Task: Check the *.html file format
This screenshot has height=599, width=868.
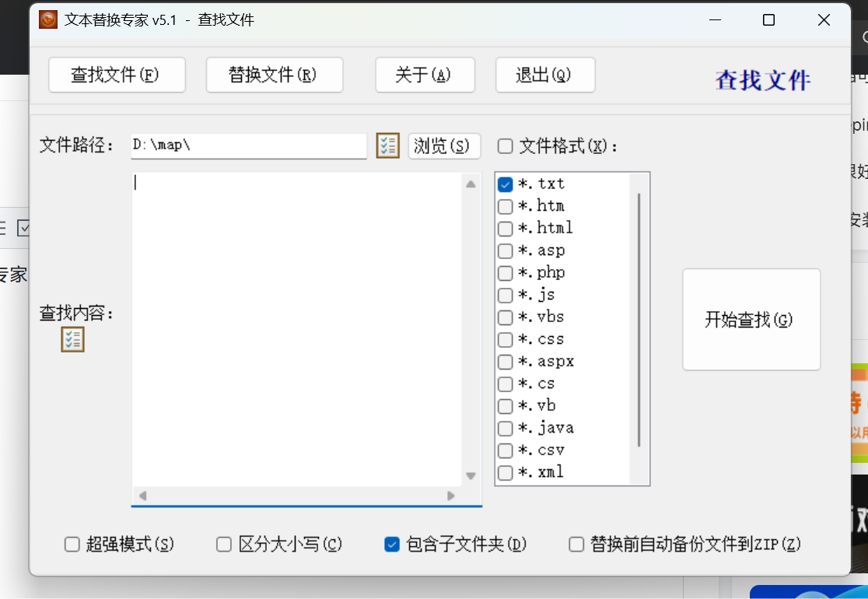Action: tap(505, 229)
